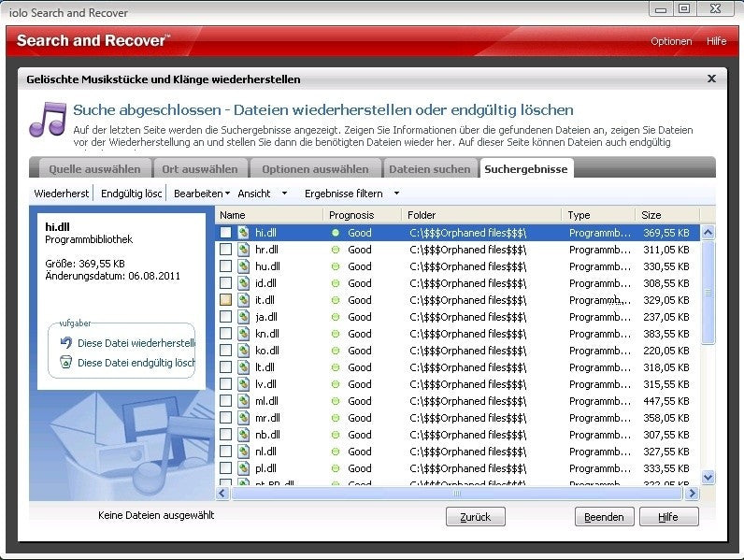Close the Gelöschte Musikstücke panel
Image resolution: width=744 pixels, height=560 pixels.
click(711, 79)
